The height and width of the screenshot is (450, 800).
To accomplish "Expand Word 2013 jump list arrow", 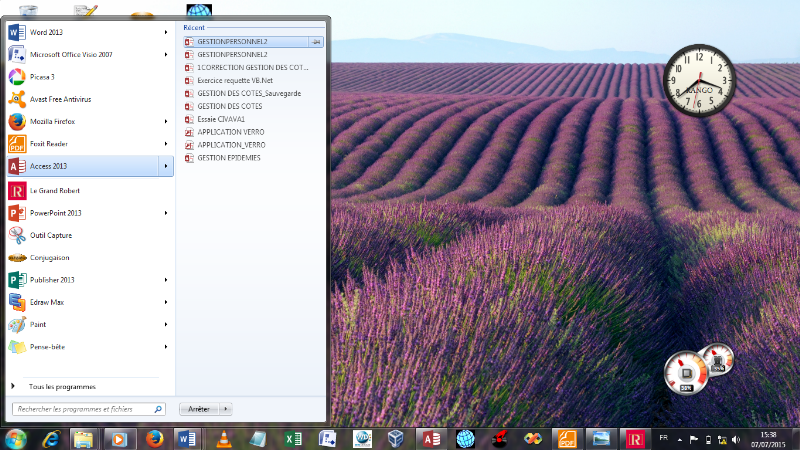I will (x=166, y=32).
